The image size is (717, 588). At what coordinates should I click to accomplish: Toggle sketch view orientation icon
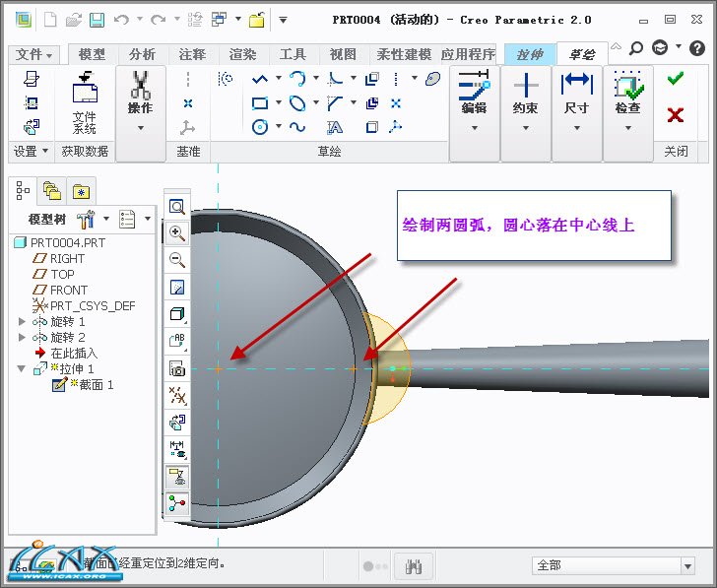(x=177, y=422)
